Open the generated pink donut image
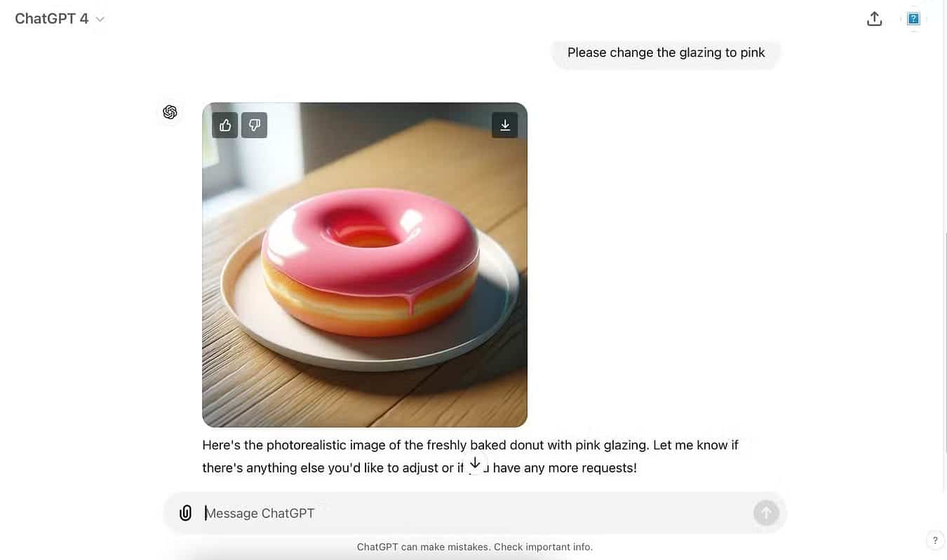The height and width of the screenshot is (560, 947). point(365,265)
